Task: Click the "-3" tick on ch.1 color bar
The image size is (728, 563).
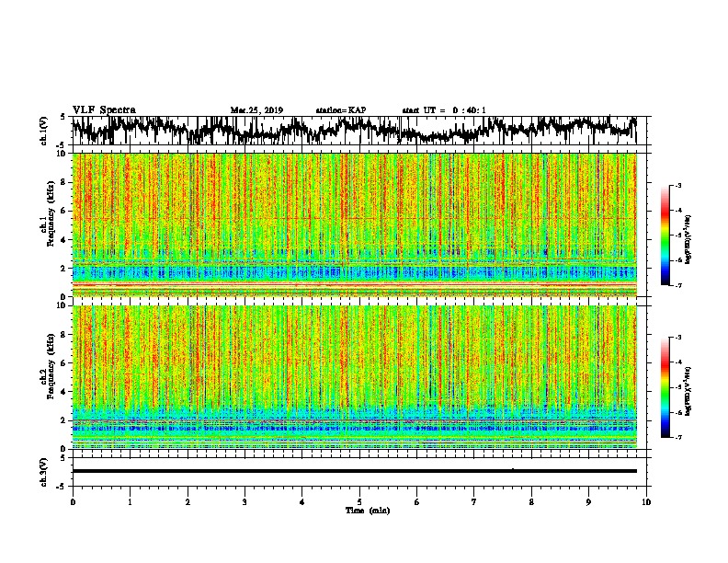Action: coord(678,186)
